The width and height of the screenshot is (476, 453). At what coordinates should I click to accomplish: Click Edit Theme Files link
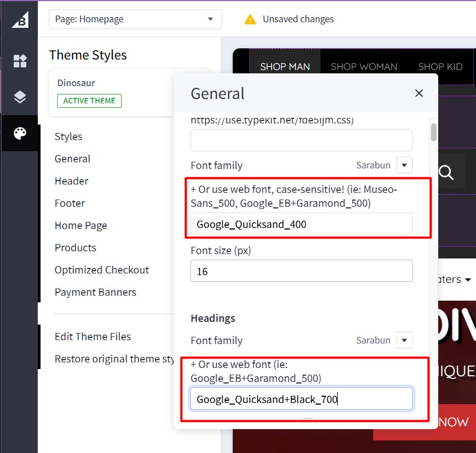[93, 336]
